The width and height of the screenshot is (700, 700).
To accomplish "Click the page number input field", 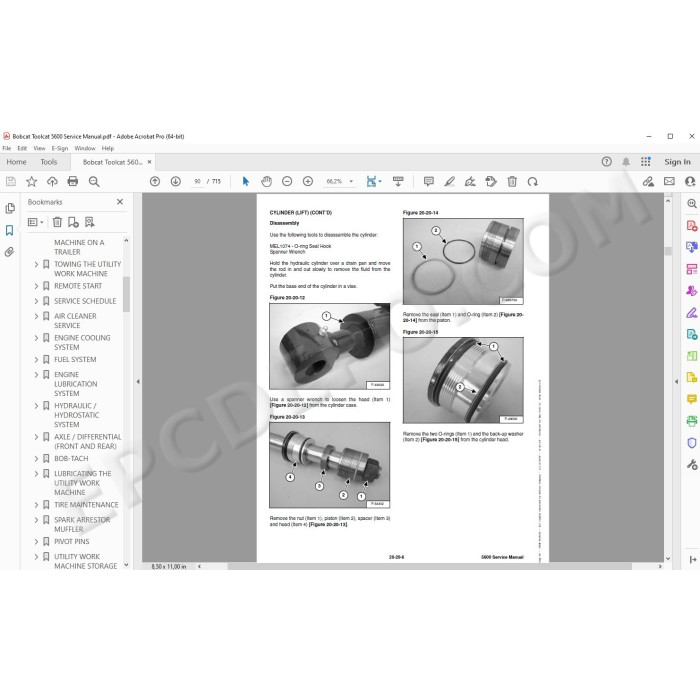I will click(197, 181).
